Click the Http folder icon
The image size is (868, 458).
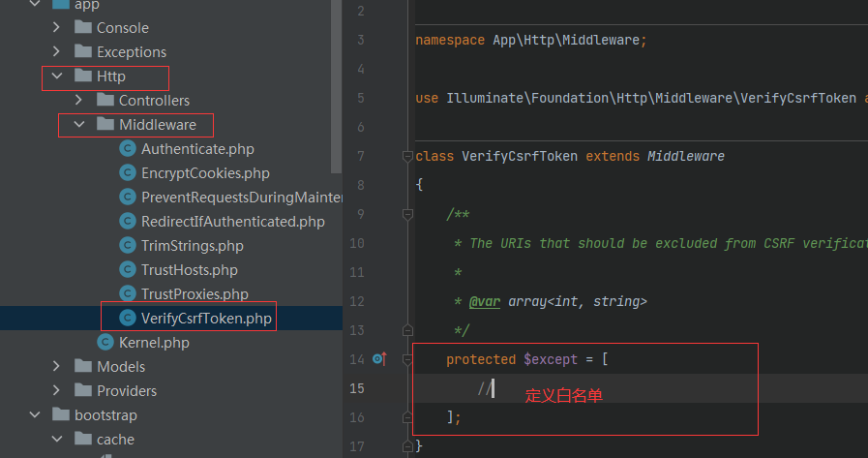click(83, 76)
